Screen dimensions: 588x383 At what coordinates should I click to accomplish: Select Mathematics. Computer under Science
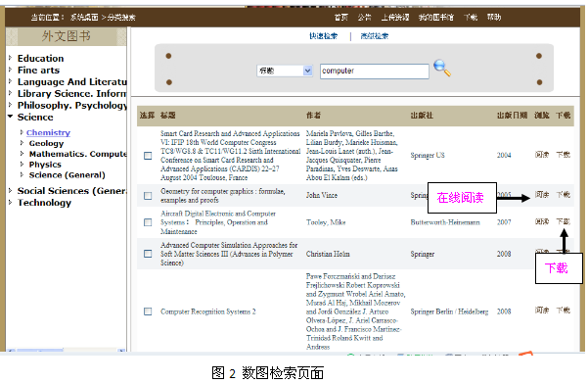tap(78, 154)
